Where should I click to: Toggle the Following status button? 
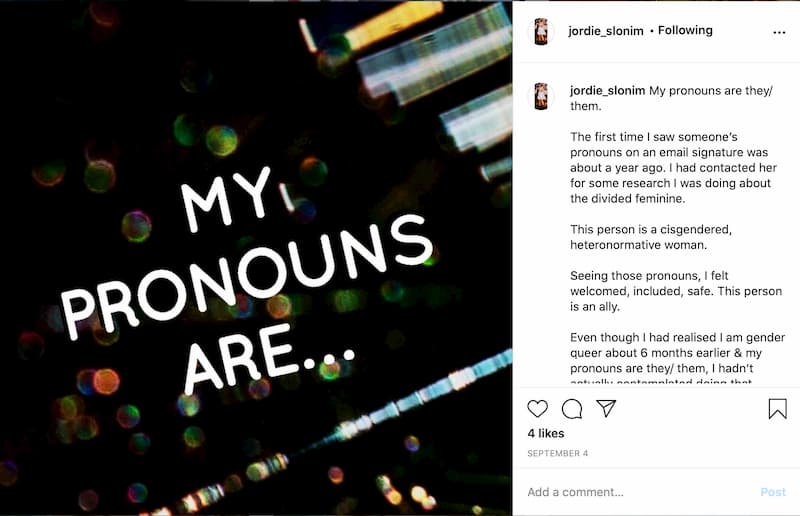click(x=685, y=30)
